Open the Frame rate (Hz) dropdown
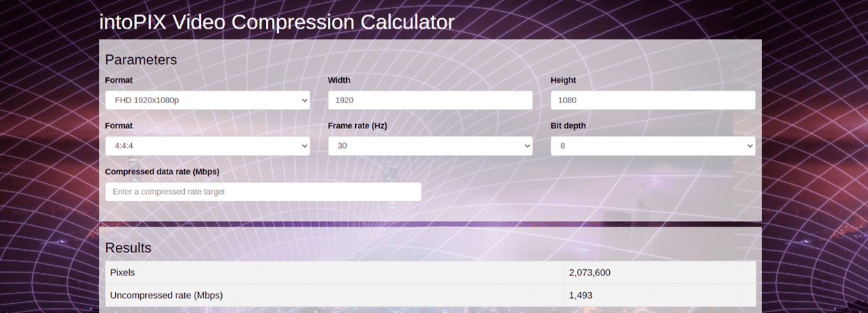The height and width of the screenshot is (313, 868). (430, 146)
